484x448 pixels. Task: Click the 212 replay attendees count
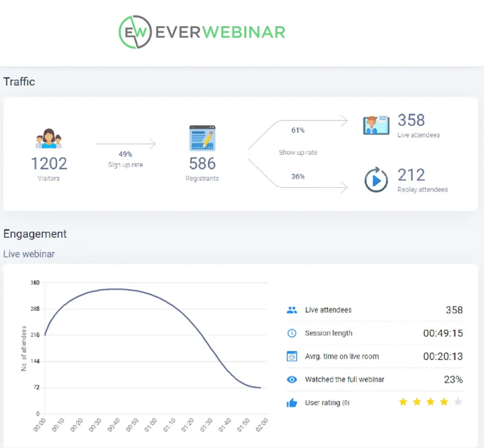tap(411, 175)
